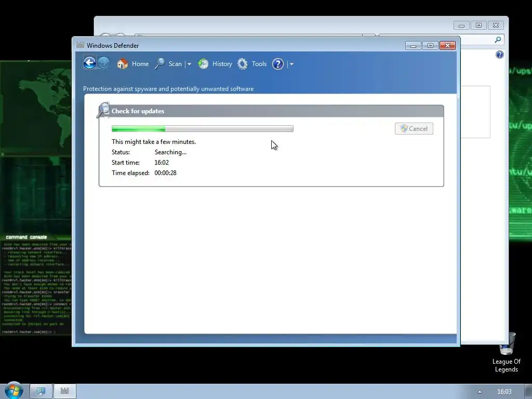Cancel the update check
Viewport: 532px width, 399px height.
(x=414, y=129)
